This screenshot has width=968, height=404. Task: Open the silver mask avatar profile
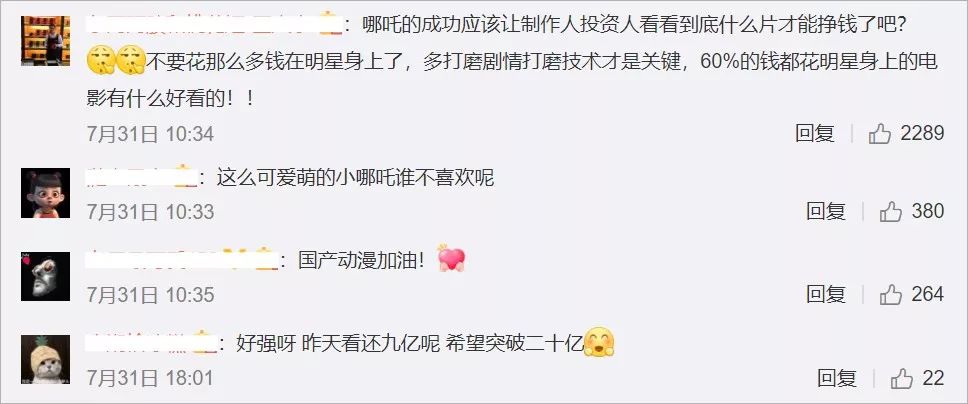click(46, 276)
